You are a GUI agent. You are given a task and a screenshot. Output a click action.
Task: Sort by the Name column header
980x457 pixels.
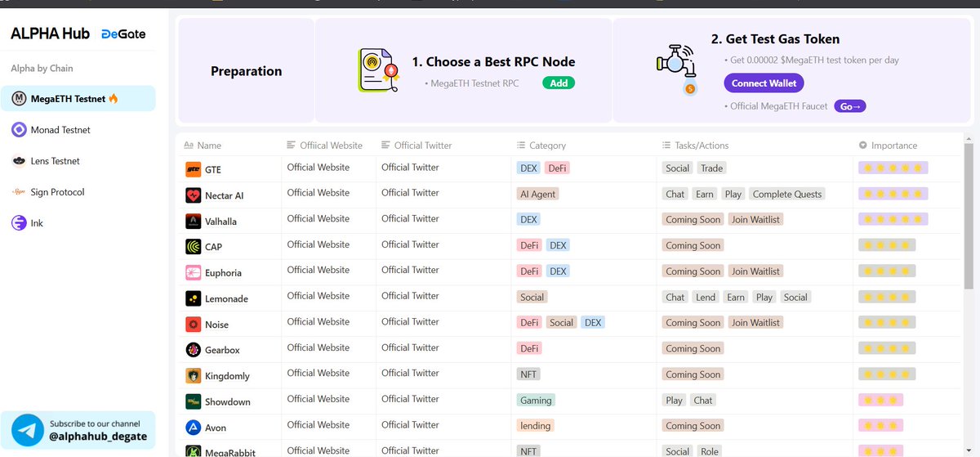[x=203, y=146]
